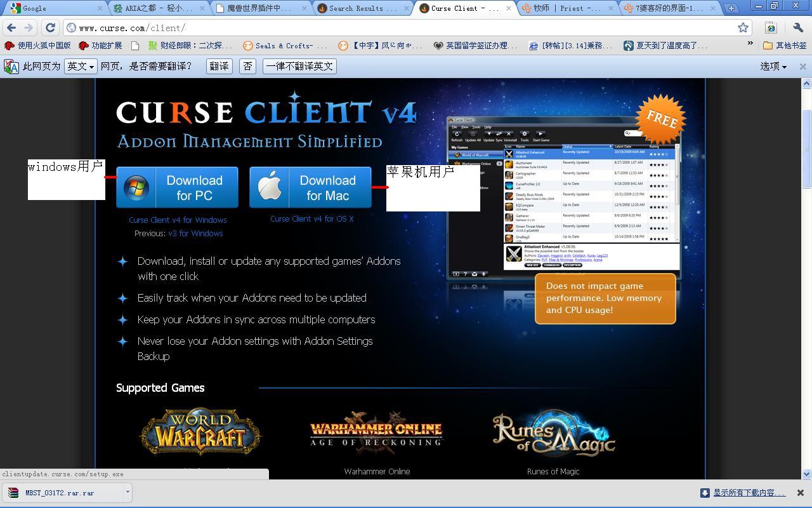Switch to the 魔兽世界插件中 tab
Viewport: 812px width, 508px height.
[x=260, y=8]
